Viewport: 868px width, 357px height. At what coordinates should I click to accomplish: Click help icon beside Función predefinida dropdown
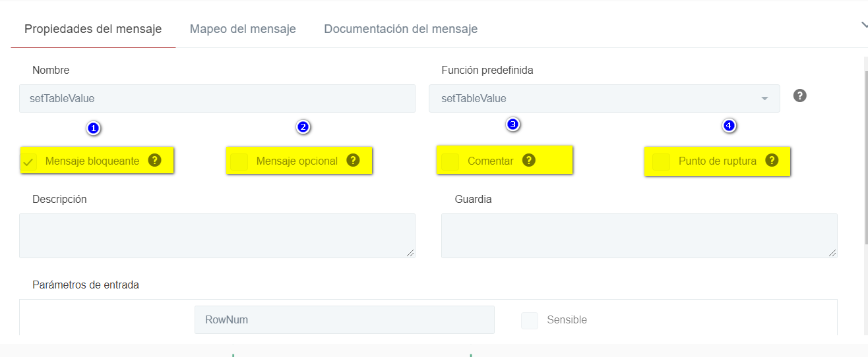800,96
